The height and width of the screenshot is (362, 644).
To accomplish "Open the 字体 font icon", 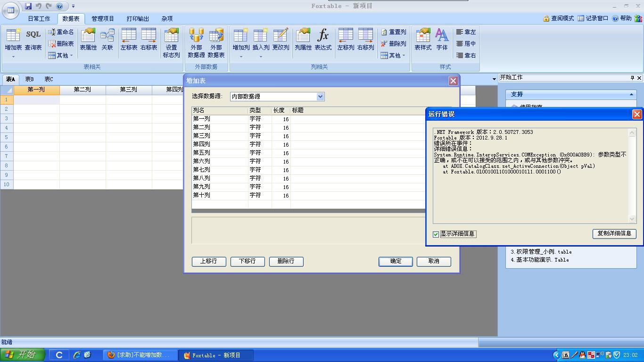I will pyautogui.click(x=442, y=40).
